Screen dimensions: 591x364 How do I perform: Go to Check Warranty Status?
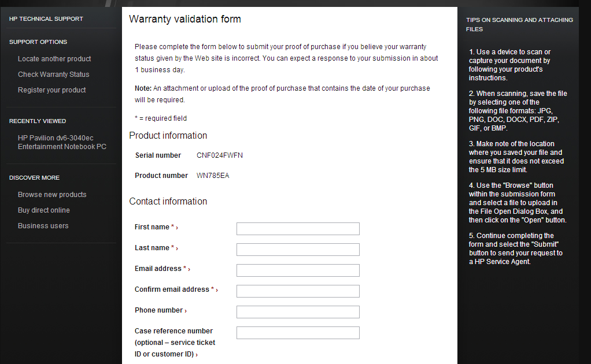(53, 75)
